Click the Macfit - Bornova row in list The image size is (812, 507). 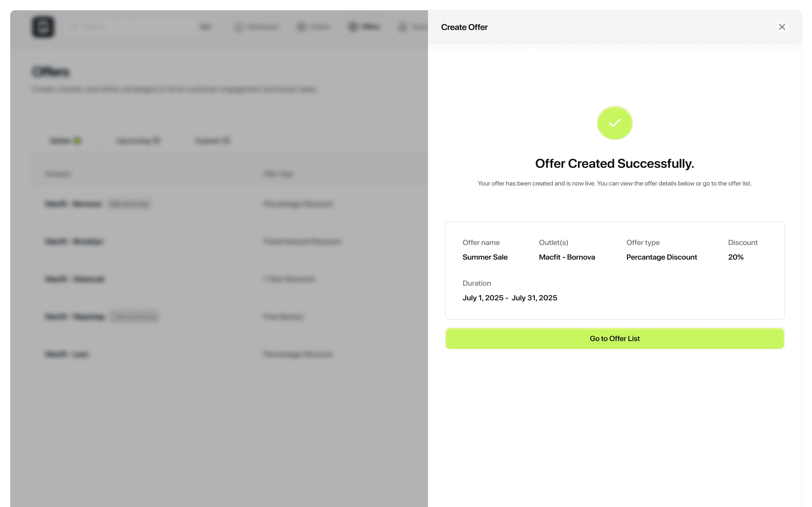(73, 204)
